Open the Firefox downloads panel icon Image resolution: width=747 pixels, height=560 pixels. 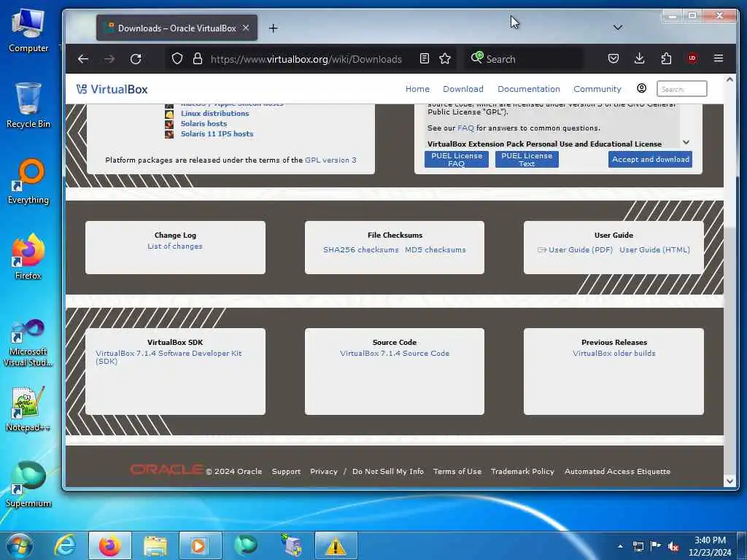tap(639, 58)
